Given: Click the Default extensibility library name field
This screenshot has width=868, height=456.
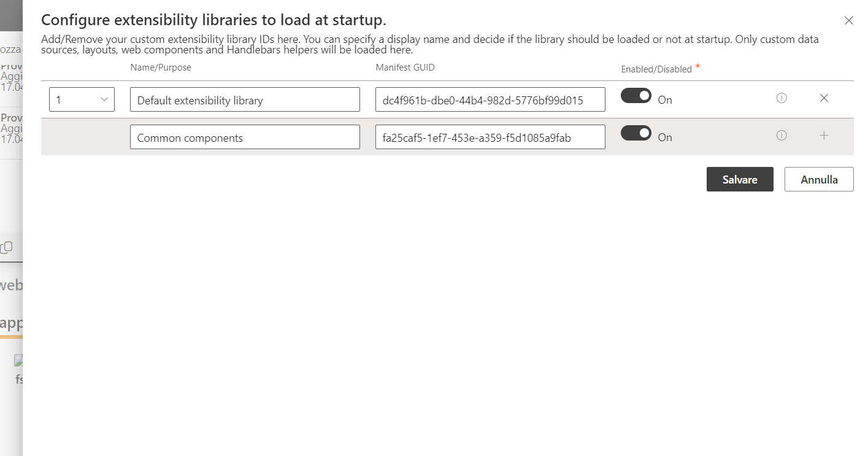Looking at the screenshot, I should pos(244,99).
